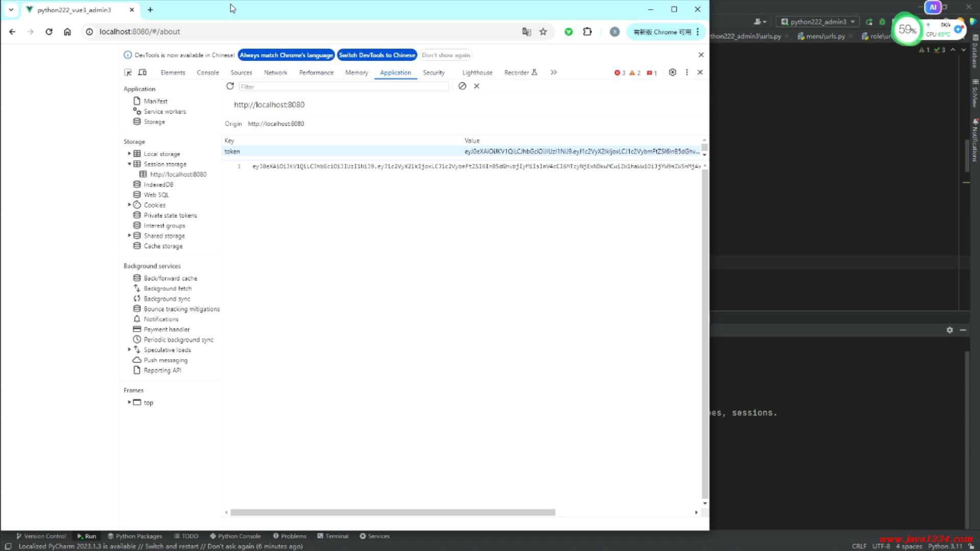Switch to the Console tab
The height and width of the screenshot is (551, 980).
[208, 72]
